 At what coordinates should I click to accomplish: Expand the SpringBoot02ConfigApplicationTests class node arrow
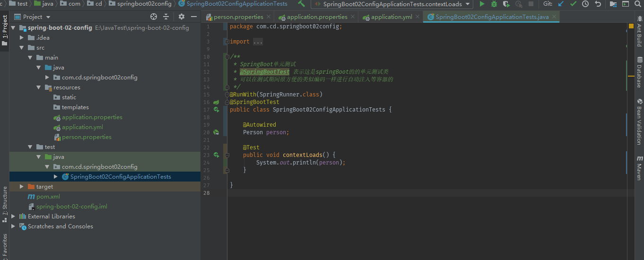tap(56, 176)
